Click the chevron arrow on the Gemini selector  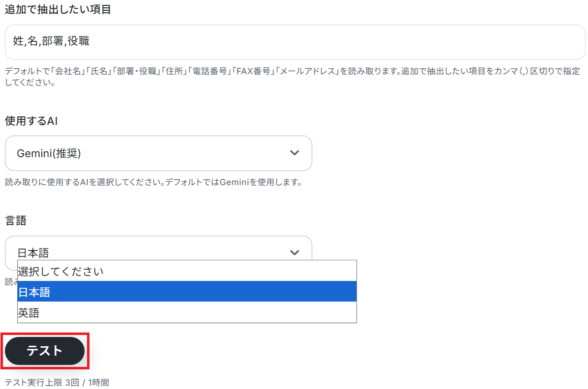point(294,153)
